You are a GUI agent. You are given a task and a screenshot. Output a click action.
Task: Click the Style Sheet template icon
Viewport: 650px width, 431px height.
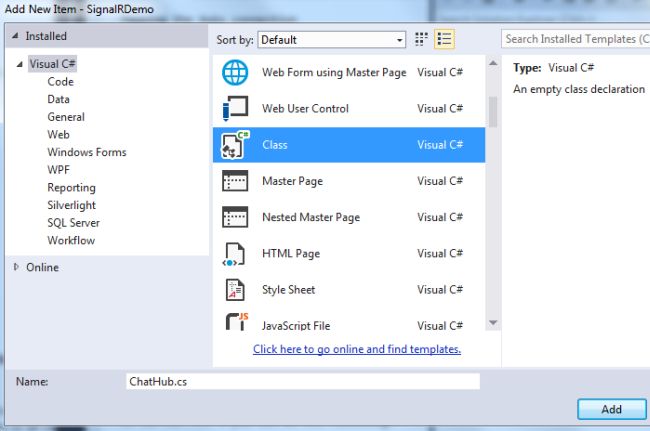(235, 289)
